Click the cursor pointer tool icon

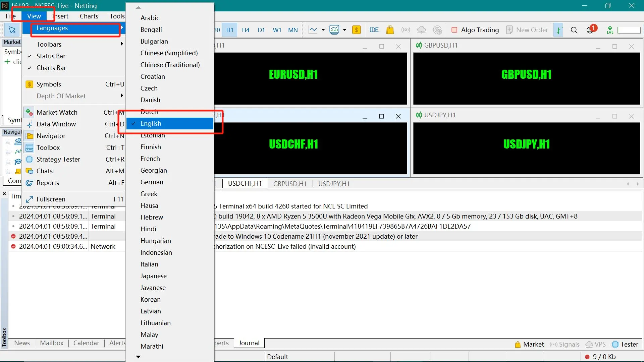[12, 30]
